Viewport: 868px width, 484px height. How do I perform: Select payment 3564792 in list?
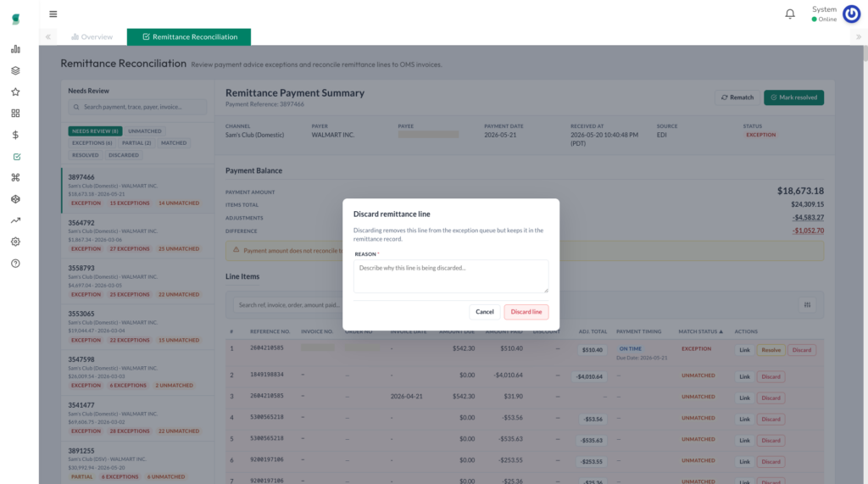[x=137, y=236]
